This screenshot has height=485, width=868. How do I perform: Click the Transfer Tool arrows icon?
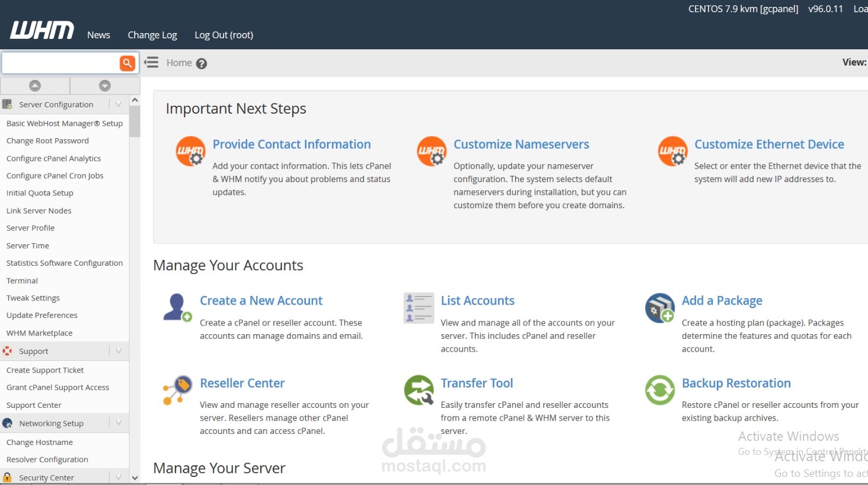tap(419, 390)
